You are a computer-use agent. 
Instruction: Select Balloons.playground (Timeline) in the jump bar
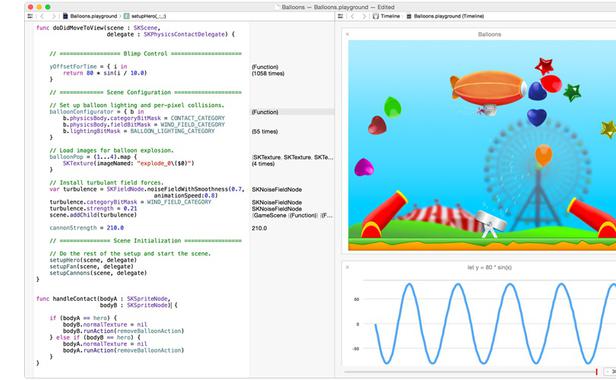tap(445, 16)
